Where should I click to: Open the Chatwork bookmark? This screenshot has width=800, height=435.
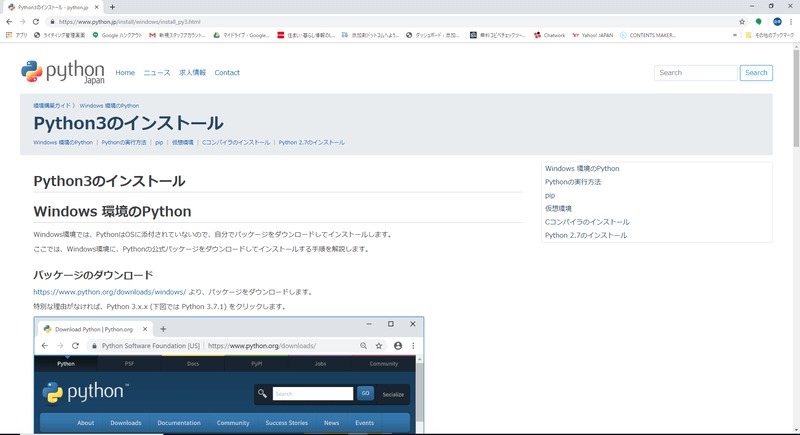(x=549, y=35)
